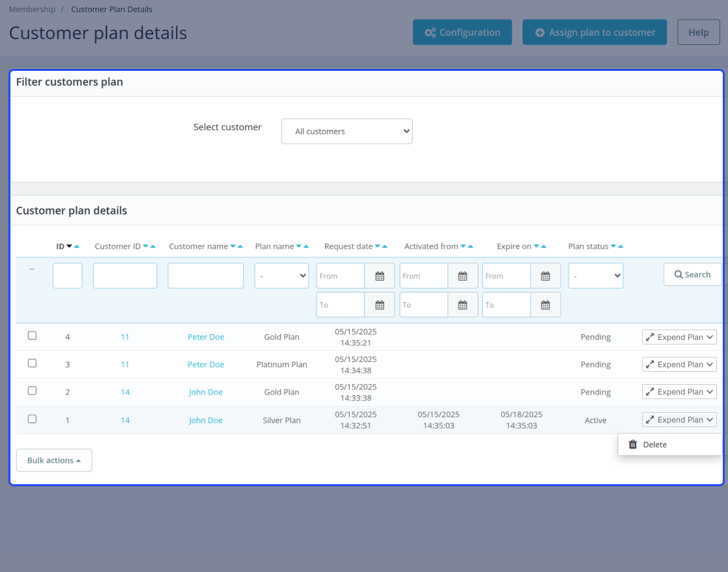This screenshot has height=572, width=728.
Task: Sort ID column ascending arrow
Action: (77, 246)
